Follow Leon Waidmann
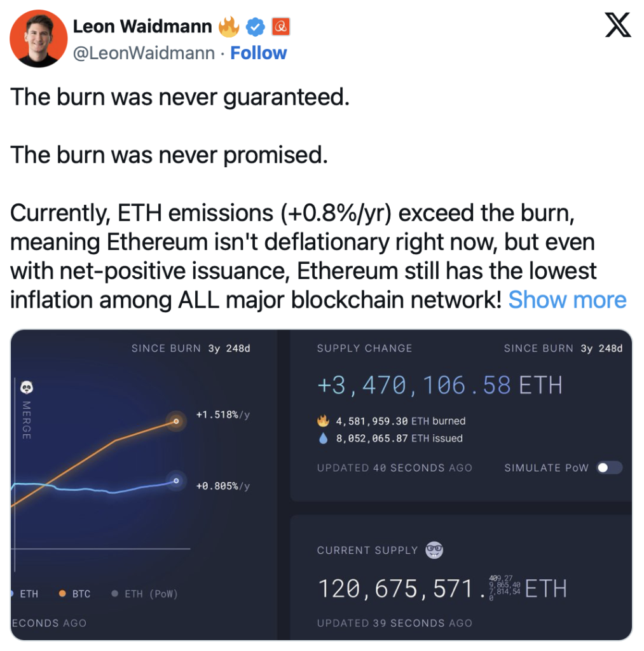644x651 pixels. coord(258,53)
